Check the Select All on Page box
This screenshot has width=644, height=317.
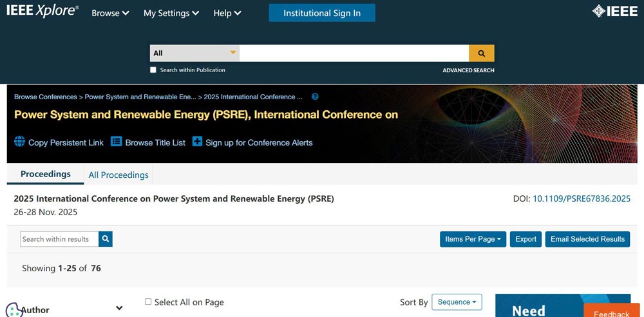click(x=148, y=302)
